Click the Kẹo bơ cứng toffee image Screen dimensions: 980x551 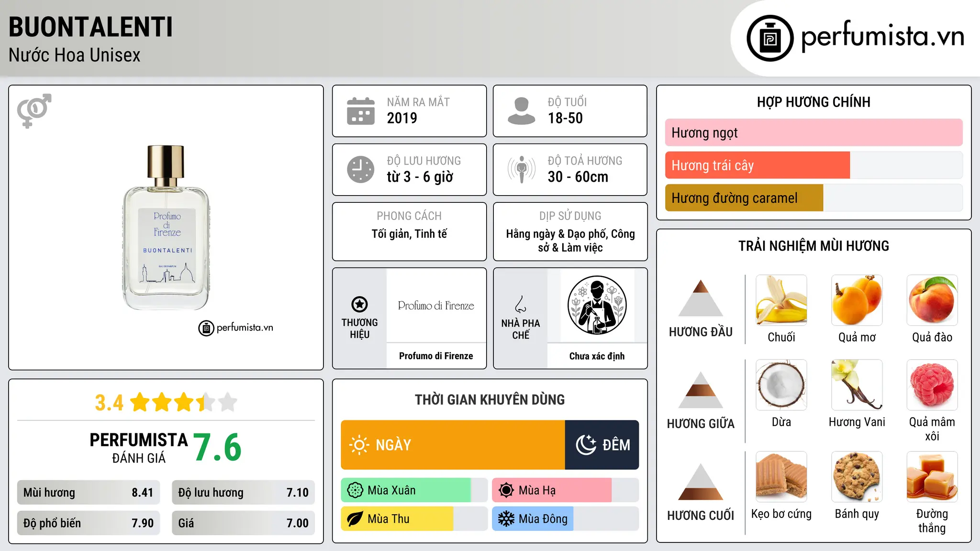click(x=781, y=477)
